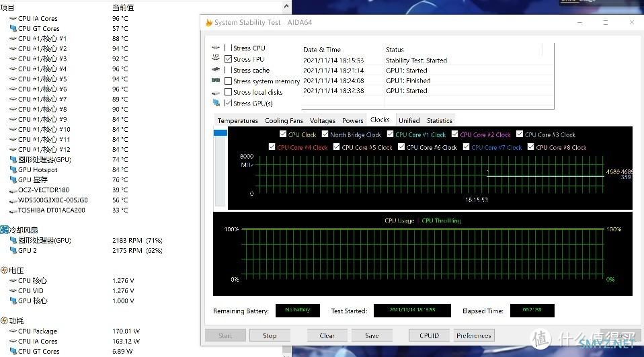Click the power consumption section icon

[x=4, y=321]
